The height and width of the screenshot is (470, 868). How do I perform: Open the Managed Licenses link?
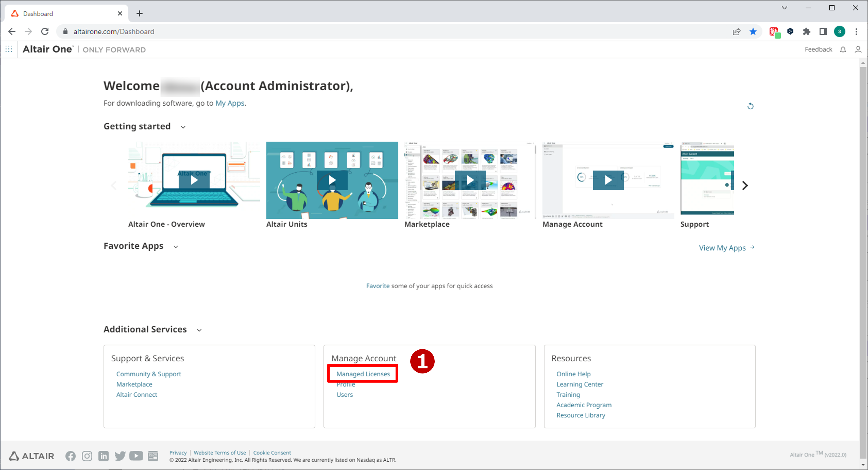[x=363, y=374]
